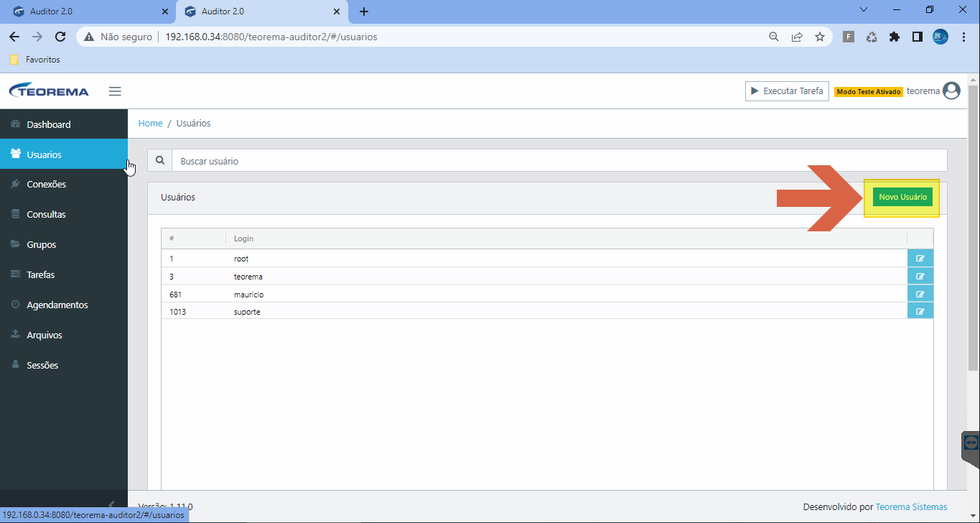The image size is (980, 523).
Task: Edit the mauricio user
Action: (920, 294)
